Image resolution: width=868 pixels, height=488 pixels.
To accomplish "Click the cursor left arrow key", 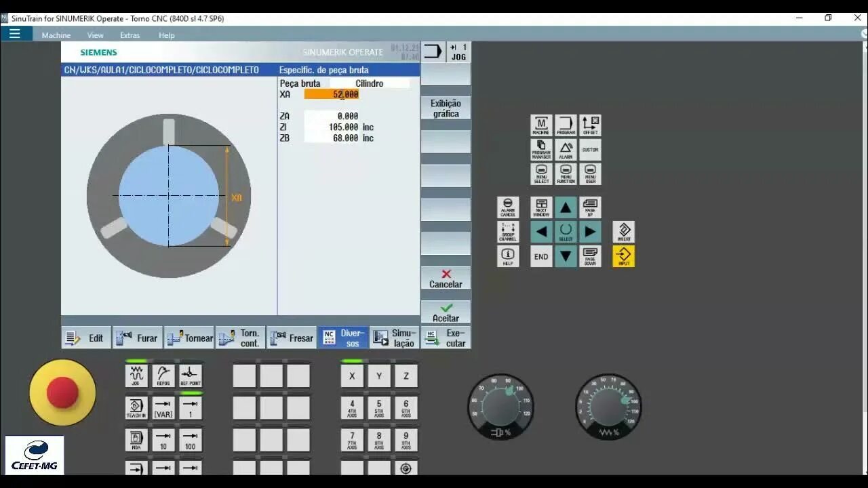I will pos(541,232).
